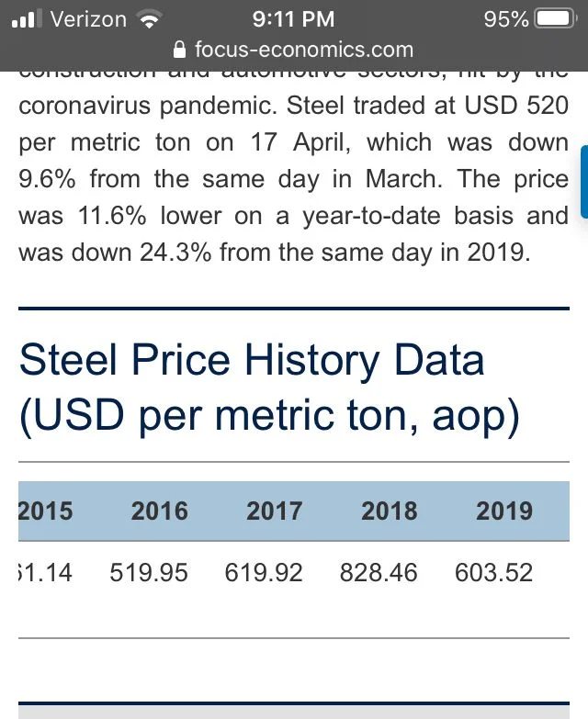Tap the 828.46 price cell

point(379,573)
